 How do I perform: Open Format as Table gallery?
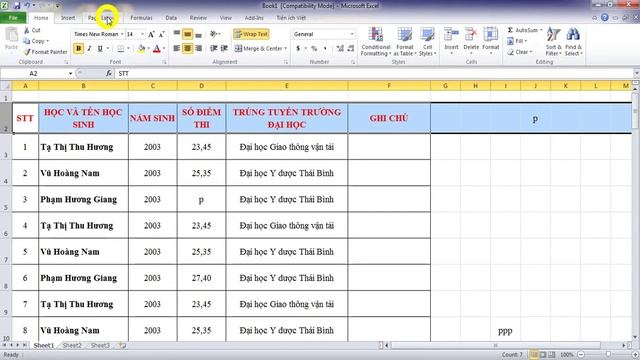405,42
